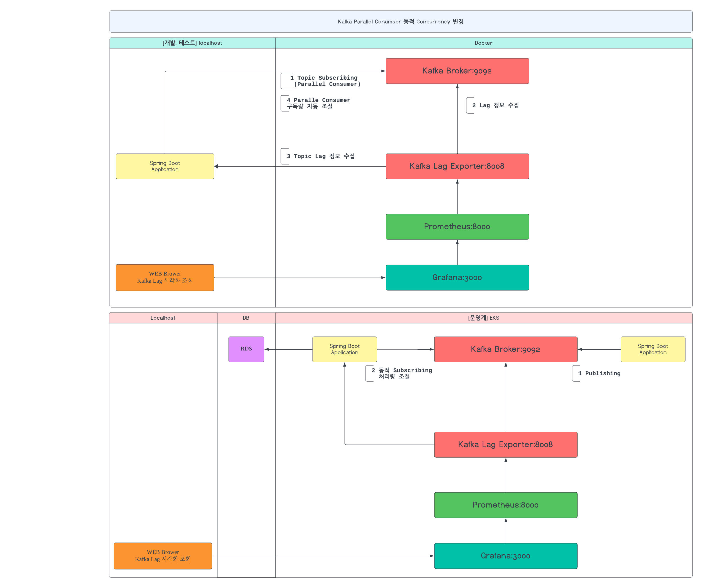Select the purple RDS node
The height and width of the screenshot is (588, 703).
(246, 349)
